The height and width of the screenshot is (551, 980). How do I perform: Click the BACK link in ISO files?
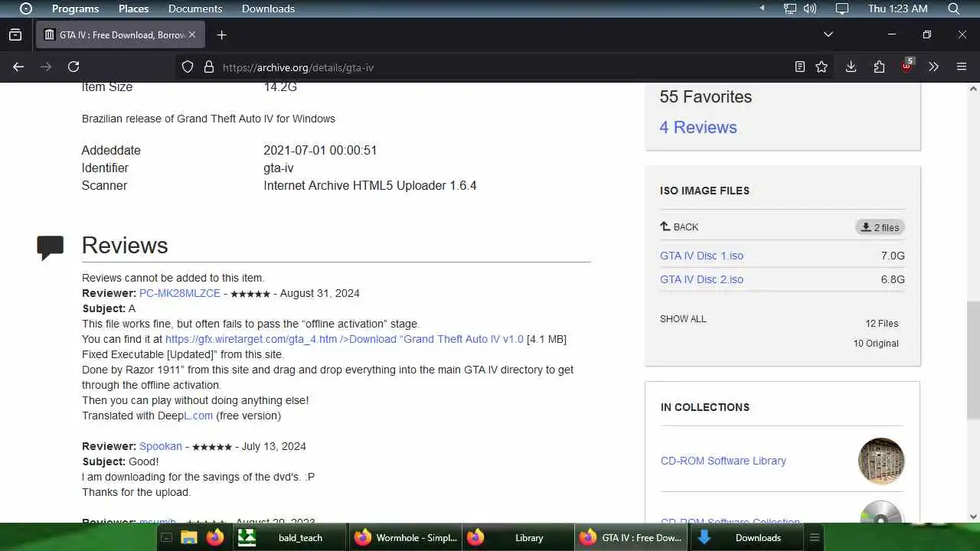(679, 227)
